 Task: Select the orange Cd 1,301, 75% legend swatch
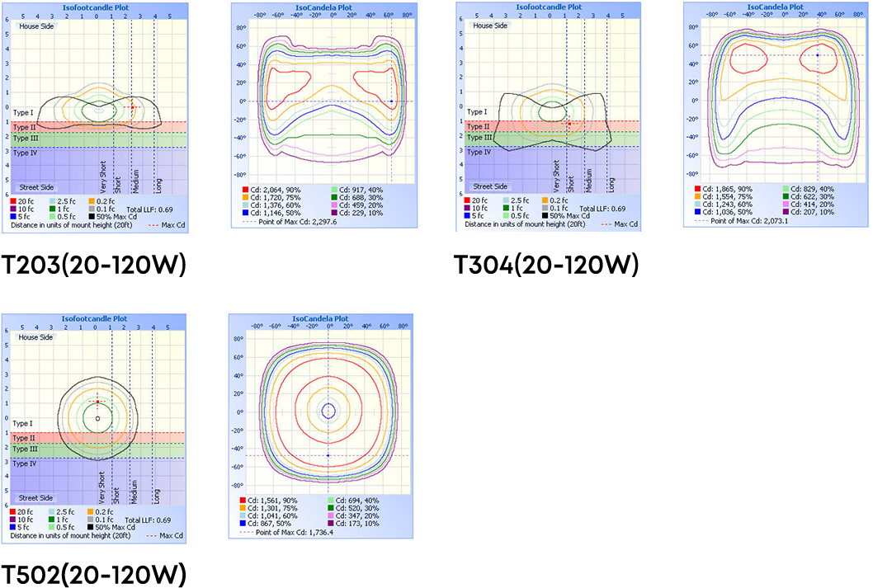click(x=241, y=509)
